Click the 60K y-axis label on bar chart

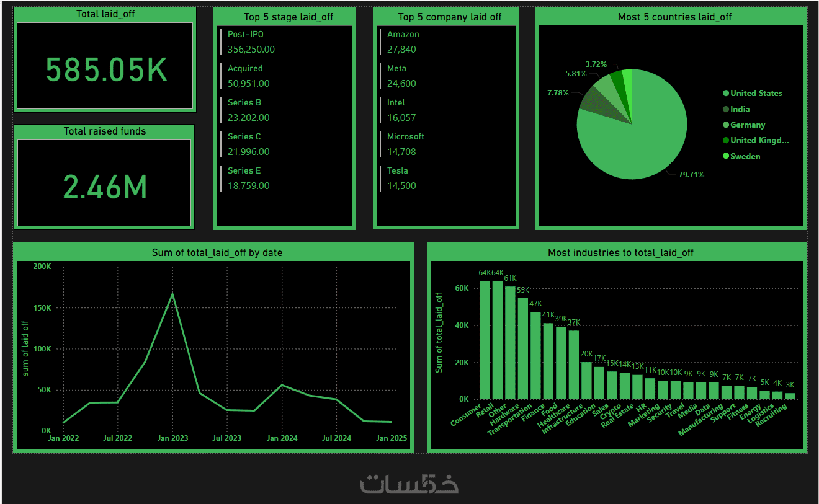461,289
